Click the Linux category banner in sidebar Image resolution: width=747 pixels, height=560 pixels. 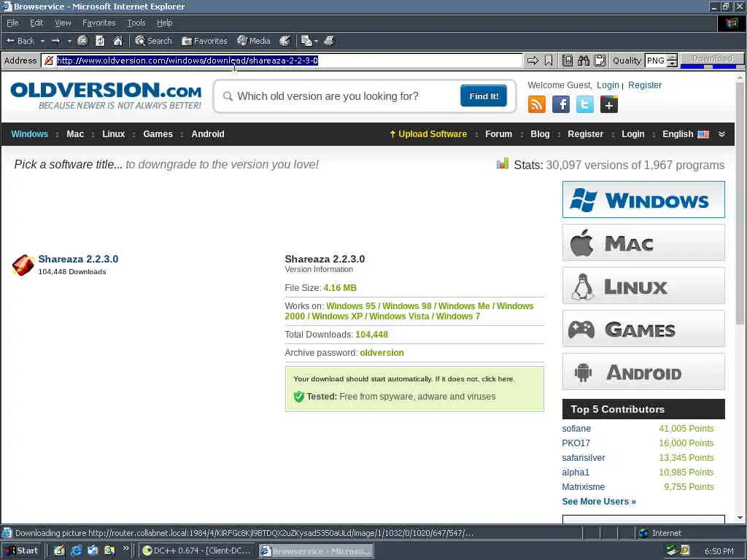[x=643, y=286]
